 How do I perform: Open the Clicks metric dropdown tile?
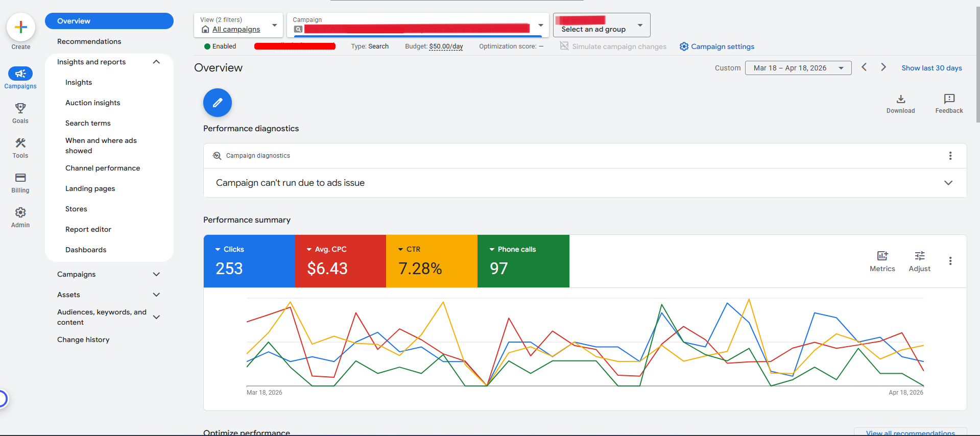pyautogui.click(x=249, y=261)
